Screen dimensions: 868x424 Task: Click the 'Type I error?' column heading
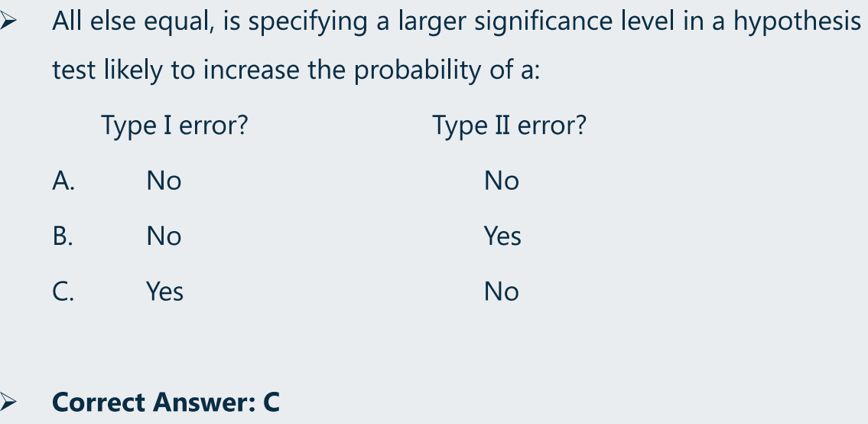click(174, 126)
